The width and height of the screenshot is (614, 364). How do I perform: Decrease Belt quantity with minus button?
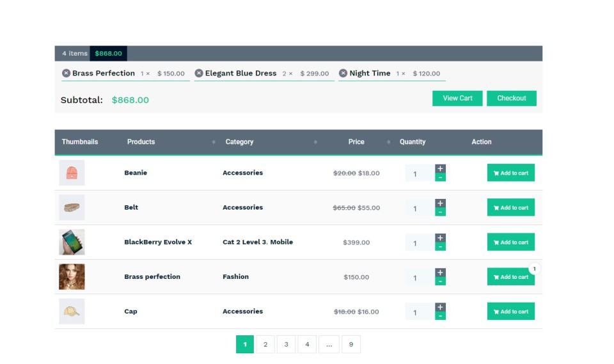[x=440, y=212]
